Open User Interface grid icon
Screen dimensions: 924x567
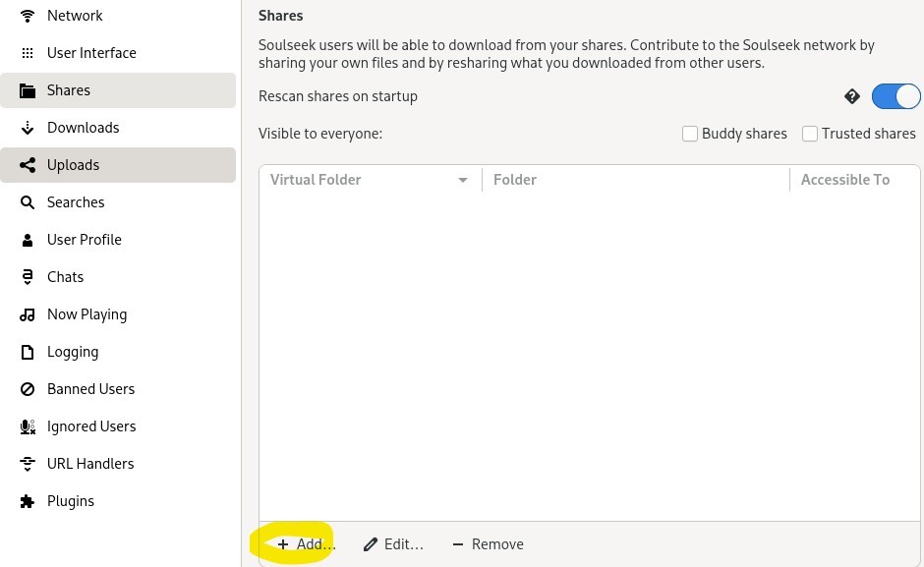tap(28, 53)
